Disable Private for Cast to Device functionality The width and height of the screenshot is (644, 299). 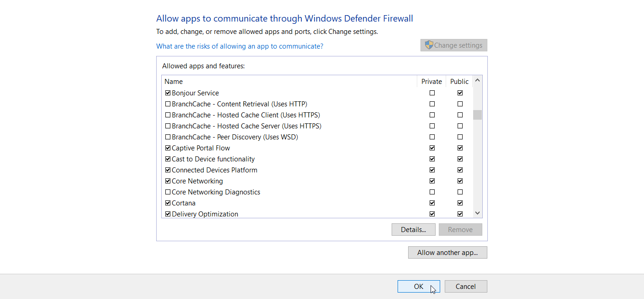click(432, 159)
